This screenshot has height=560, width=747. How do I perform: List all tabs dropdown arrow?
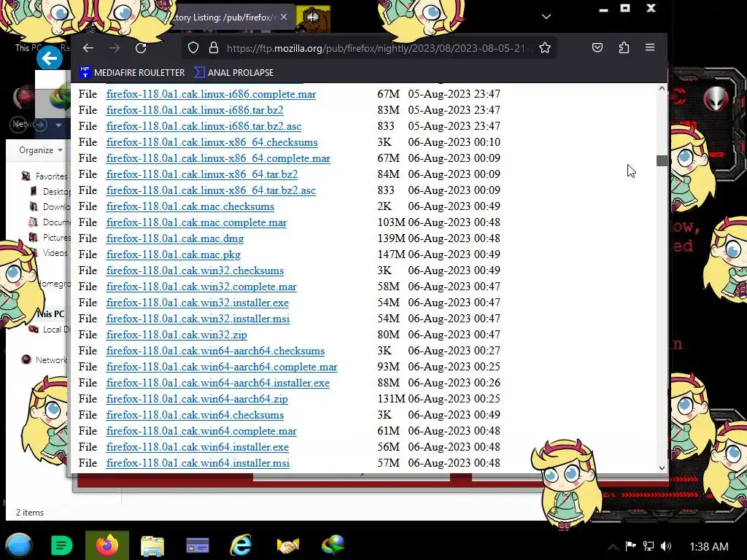546,17
